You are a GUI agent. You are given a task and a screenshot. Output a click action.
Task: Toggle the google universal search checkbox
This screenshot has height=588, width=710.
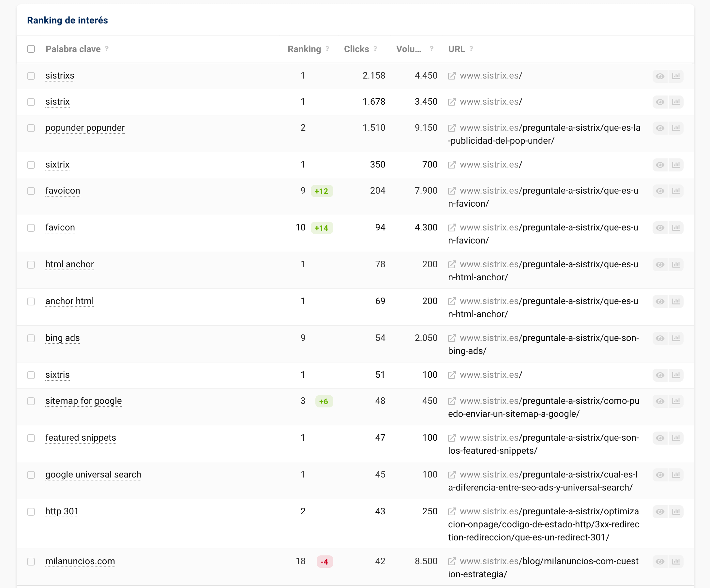[x=31, y=475]
